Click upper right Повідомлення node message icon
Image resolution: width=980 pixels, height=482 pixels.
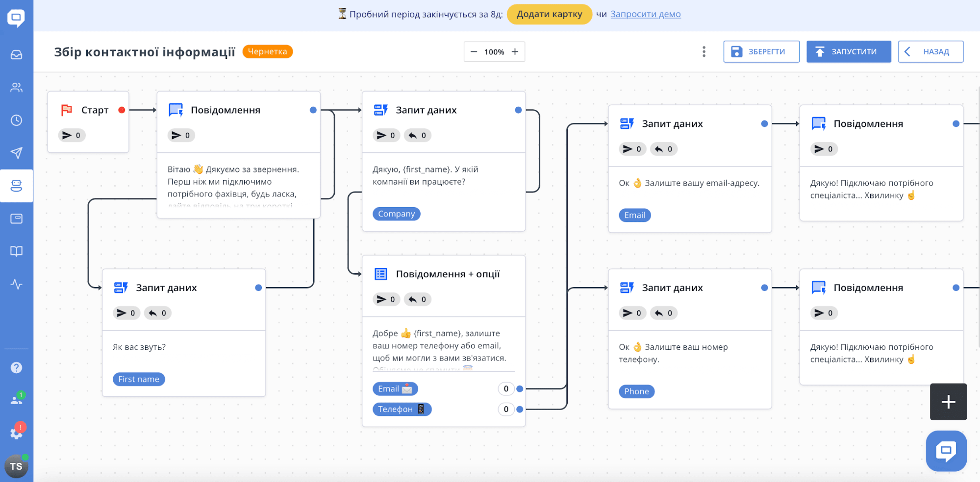point(819,124)
